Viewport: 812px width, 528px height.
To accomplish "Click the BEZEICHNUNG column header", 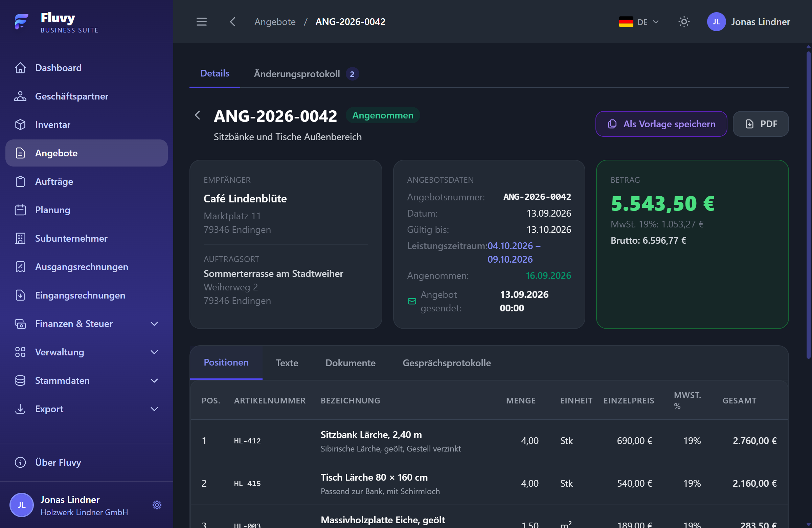I will click(351, 401).
